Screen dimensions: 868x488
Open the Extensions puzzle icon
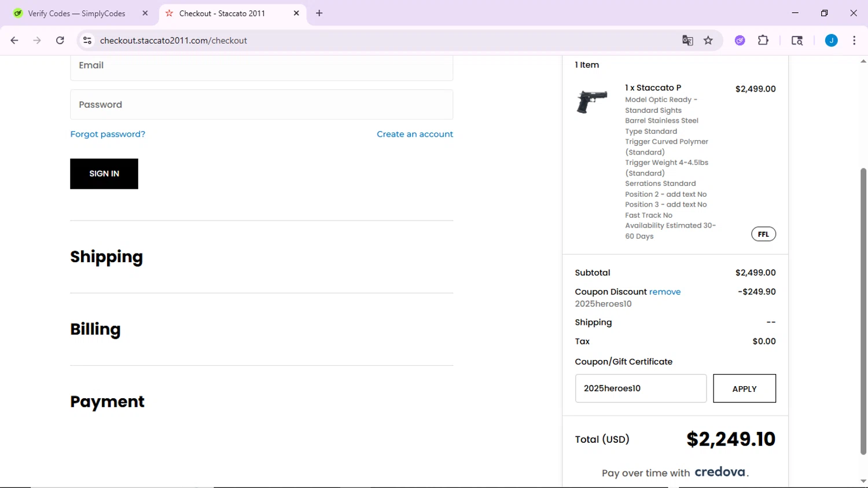click(x=763, y=41)
